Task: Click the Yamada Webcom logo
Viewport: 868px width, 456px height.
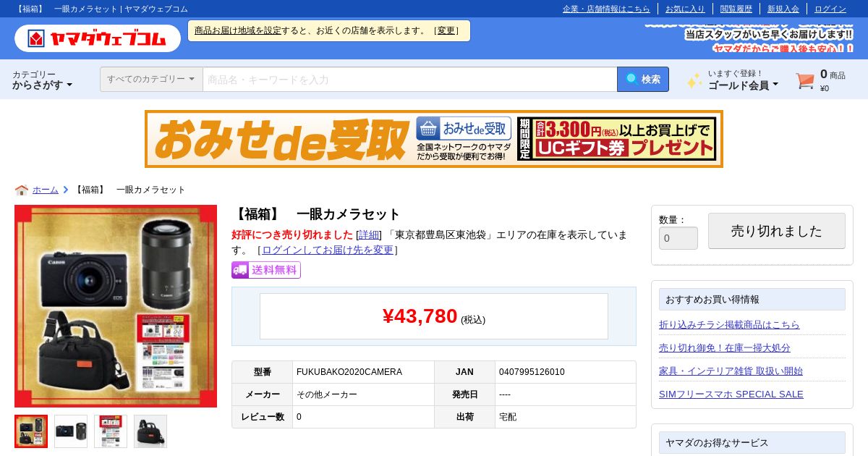Action: tap(98, 38)
